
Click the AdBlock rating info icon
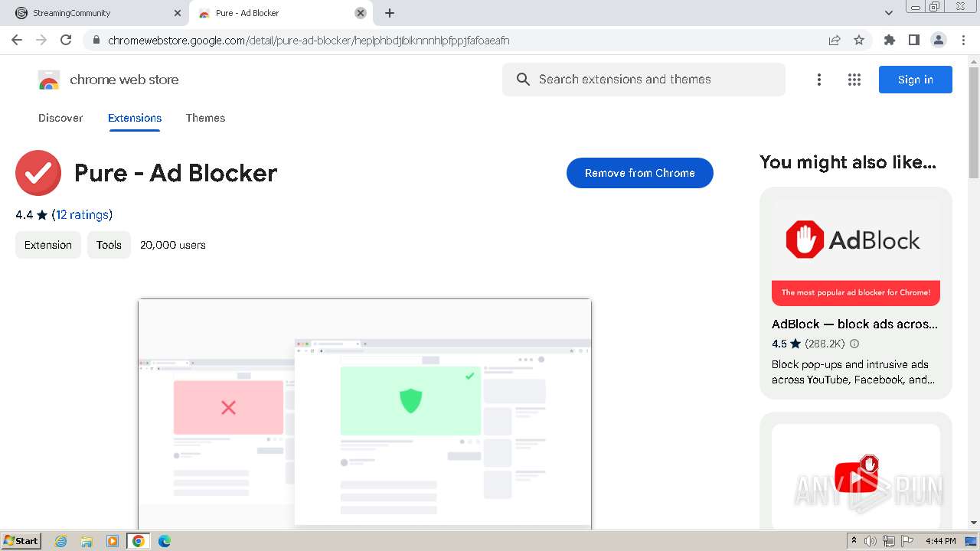[854, 344]
